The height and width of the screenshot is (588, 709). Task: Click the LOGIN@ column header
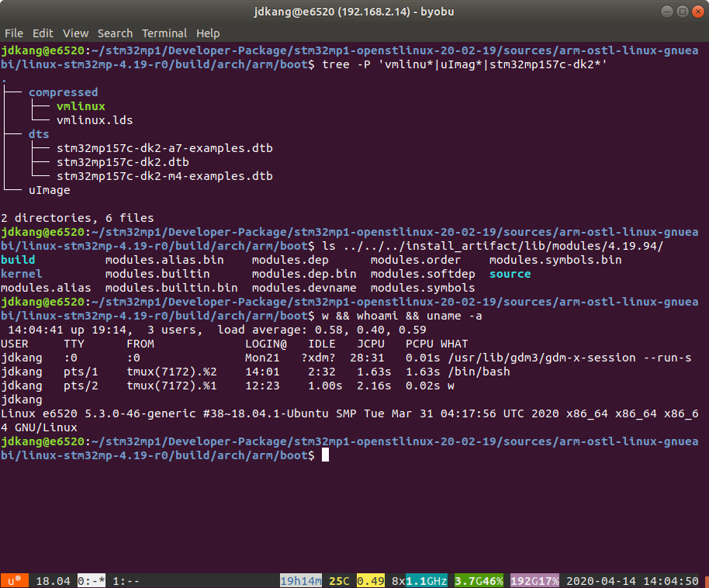pyautogui.click(x=266, y=344)
